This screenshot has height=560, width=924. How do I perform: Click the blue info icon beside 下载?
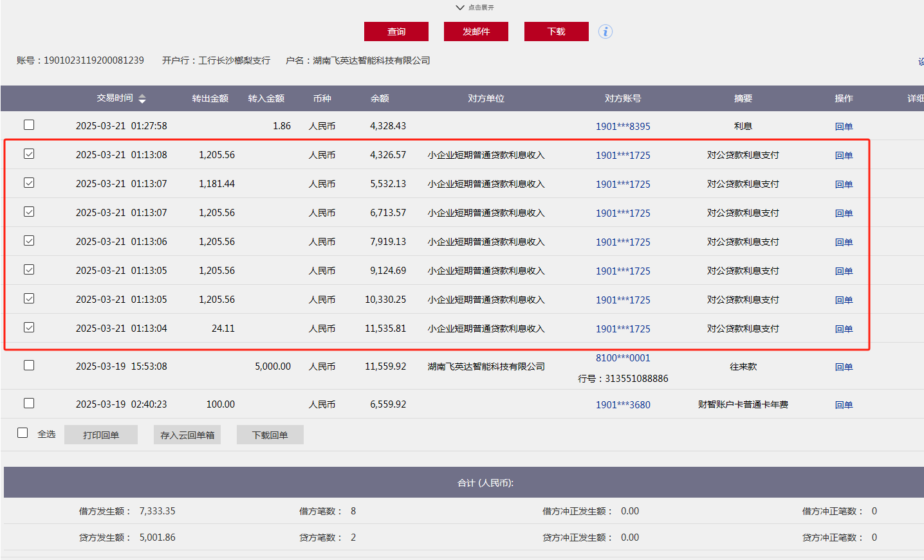pyautogui.click(x=605, y=32)
